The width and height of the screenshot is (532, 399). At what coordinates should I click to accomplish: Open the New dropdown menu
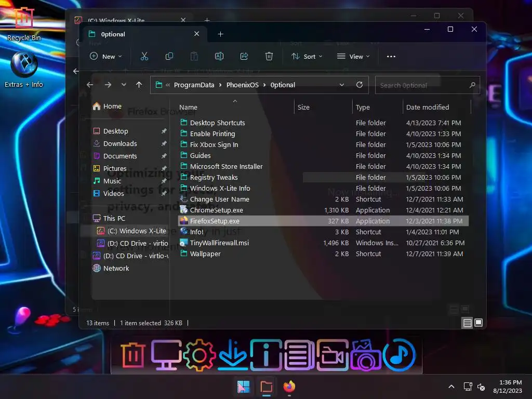click(x=105, y=56)
